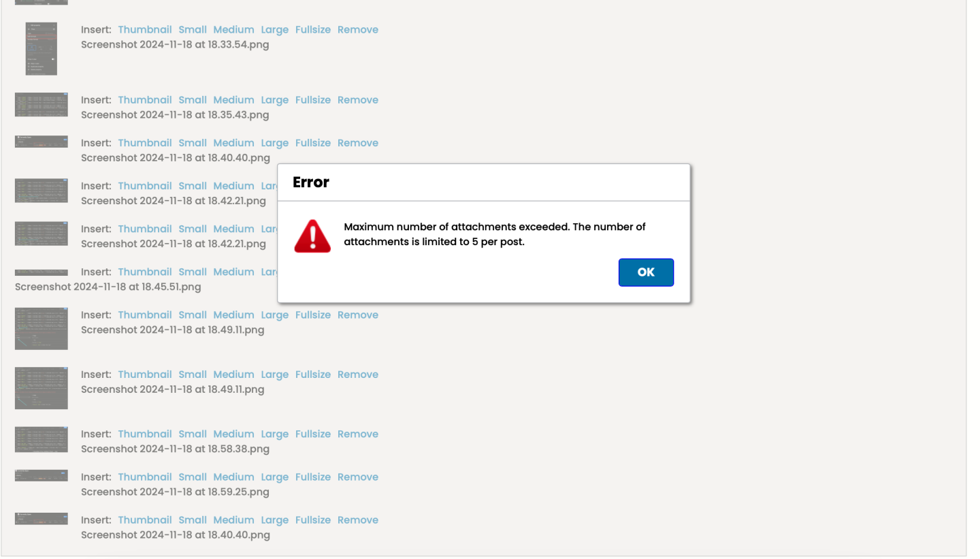This screenshot has height=559, width=980.
Task: Insert Screenshot 18.33.54 at Fullsize
Action: coord(312,30)
